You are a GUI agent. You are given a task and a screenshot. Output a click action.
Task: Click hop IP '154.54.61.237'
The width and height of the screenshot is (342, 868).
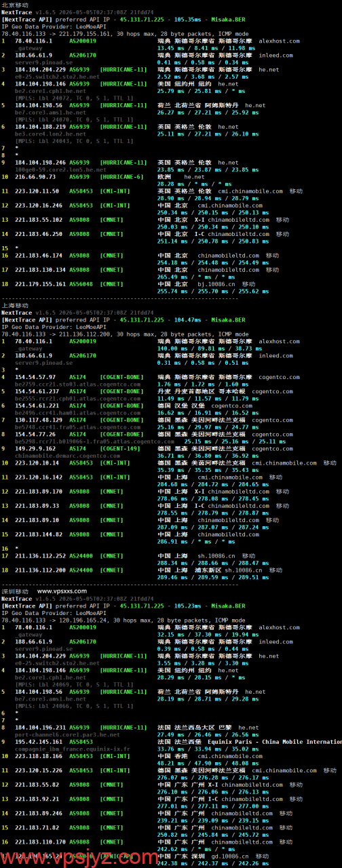click(x=37, y=391)
